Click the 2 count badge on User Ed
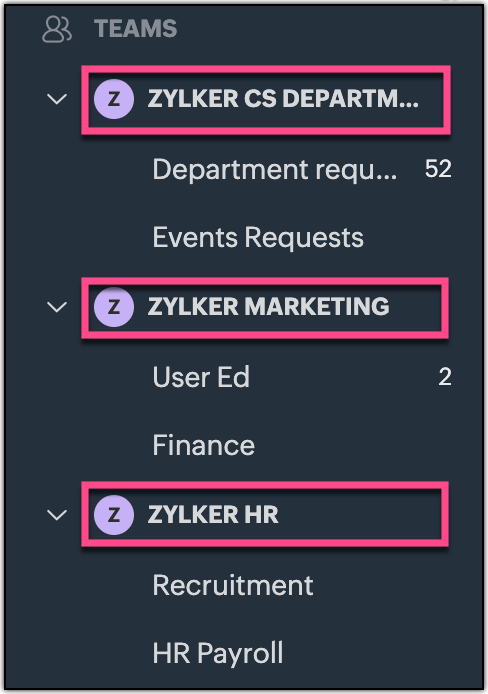This screenshot has height=694, width=488. (445, 377)
